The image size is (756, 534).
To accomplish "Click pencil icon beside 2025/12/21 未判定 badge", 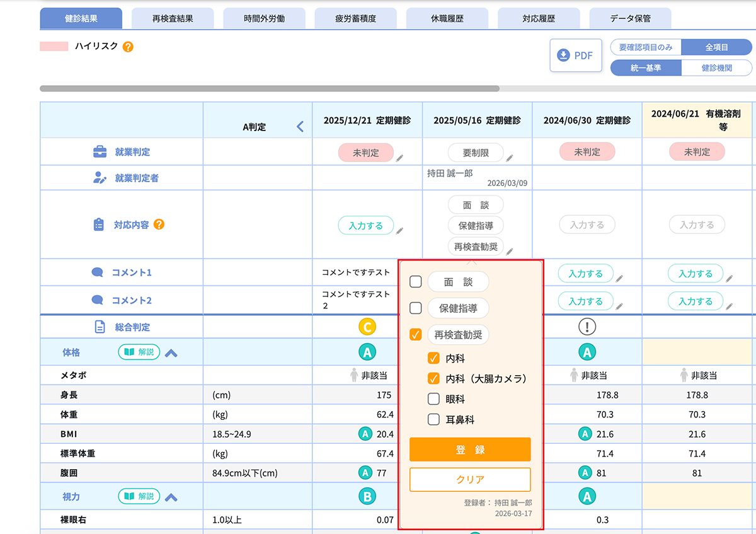I will pyautogui.click(x=400, y=158).
